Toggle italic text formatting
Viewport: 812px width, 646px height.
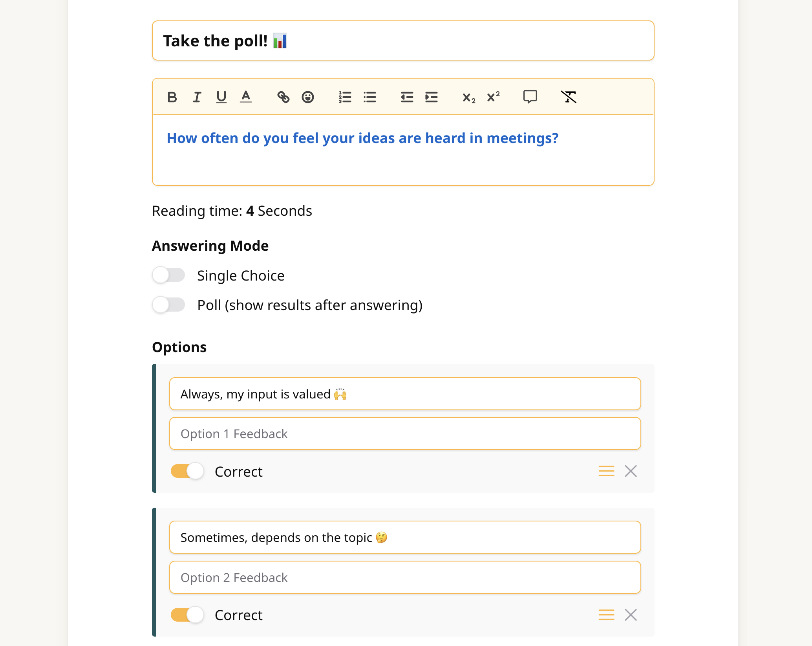197,97
